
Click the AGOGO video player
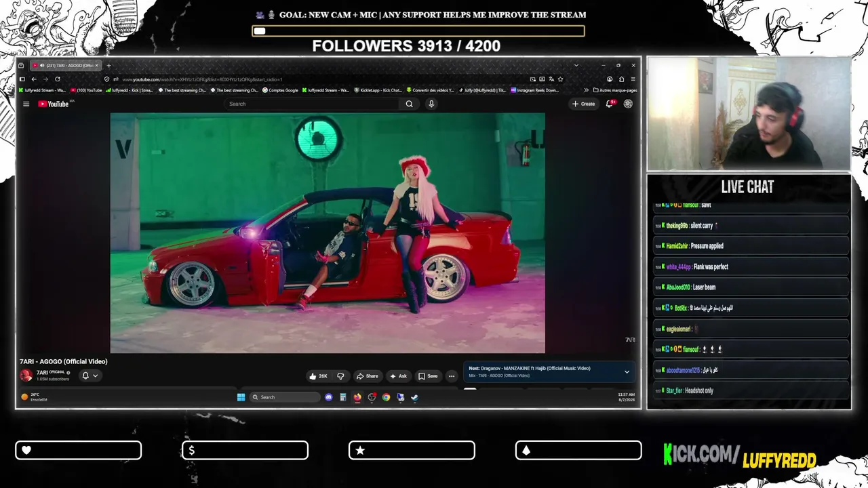[328, 233]
